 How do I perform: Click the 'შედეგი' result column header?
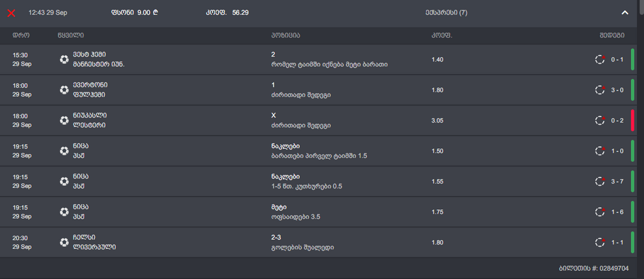tap(611, 35)
